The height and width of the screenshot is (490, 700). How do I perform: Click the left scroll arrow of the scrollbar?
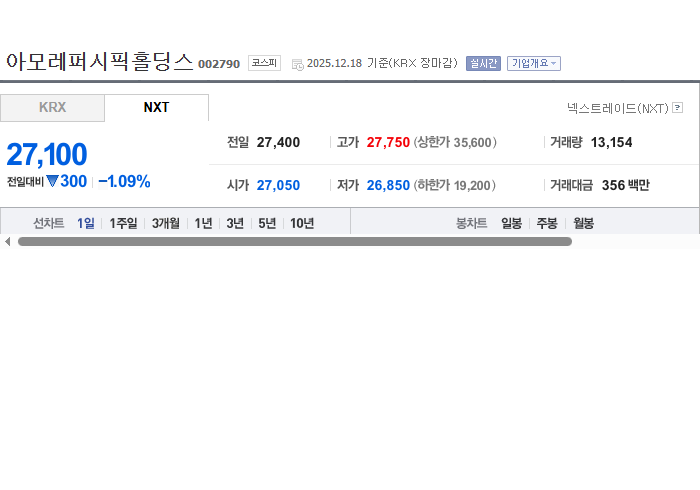point(8,241)
